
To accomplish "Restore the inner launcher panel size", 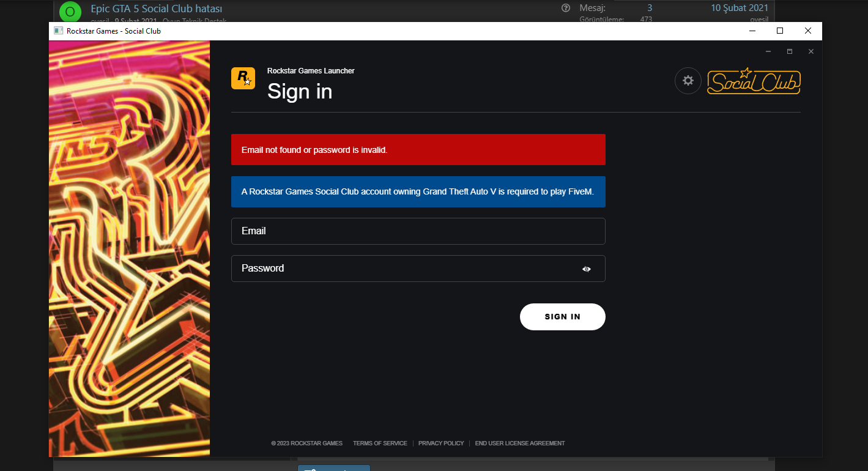I will pos(790,51).
